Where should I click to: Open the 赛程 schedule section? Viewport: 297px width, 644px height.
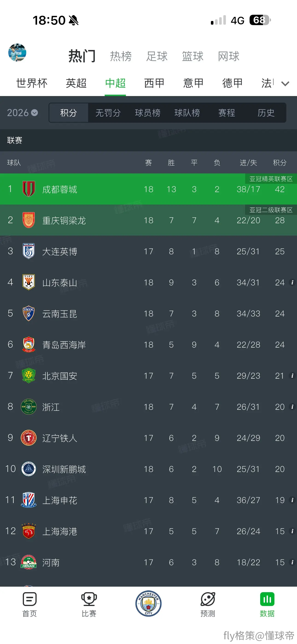(227, 113)
